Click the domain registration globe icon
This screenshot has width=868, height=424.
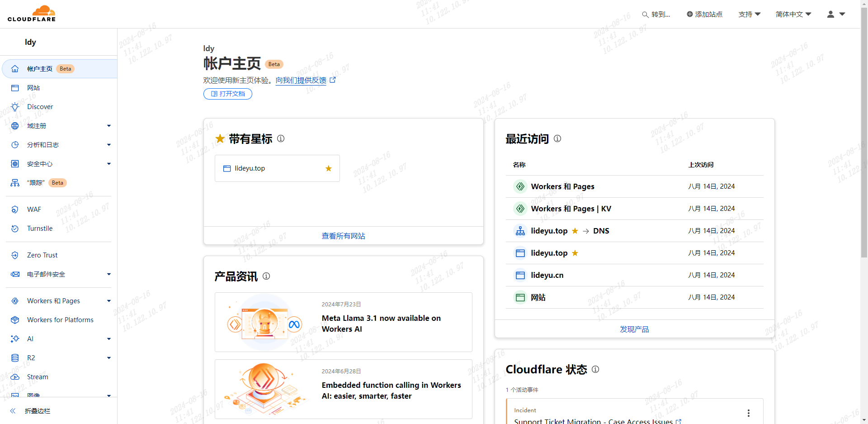(x=15, y=126)
